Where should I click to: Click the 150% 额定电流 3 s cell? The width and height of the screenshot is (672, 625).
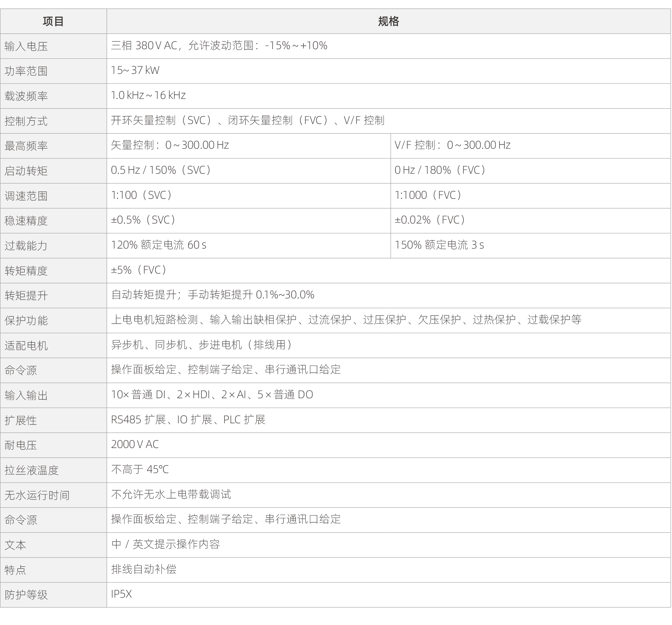click(x=439, y=245)
